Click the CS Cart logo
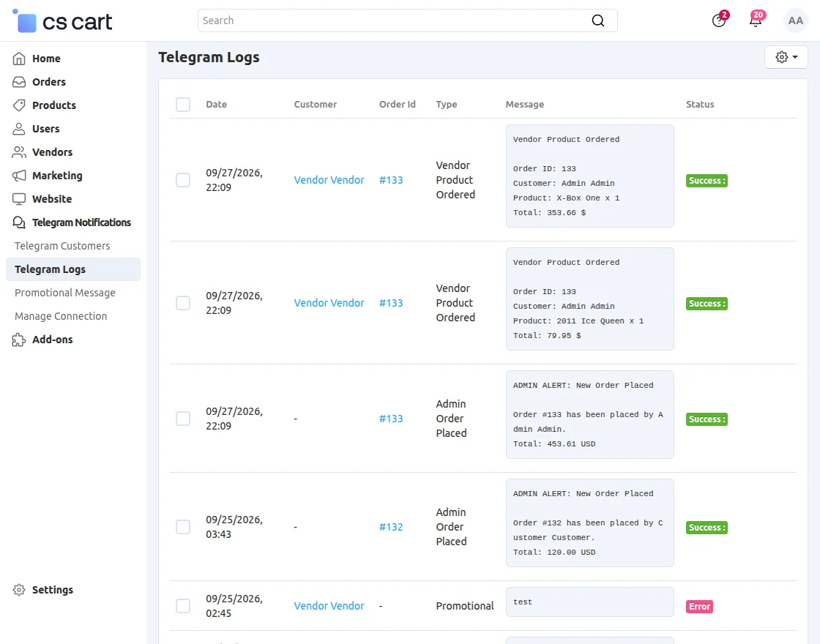 [x=62, y=21]
